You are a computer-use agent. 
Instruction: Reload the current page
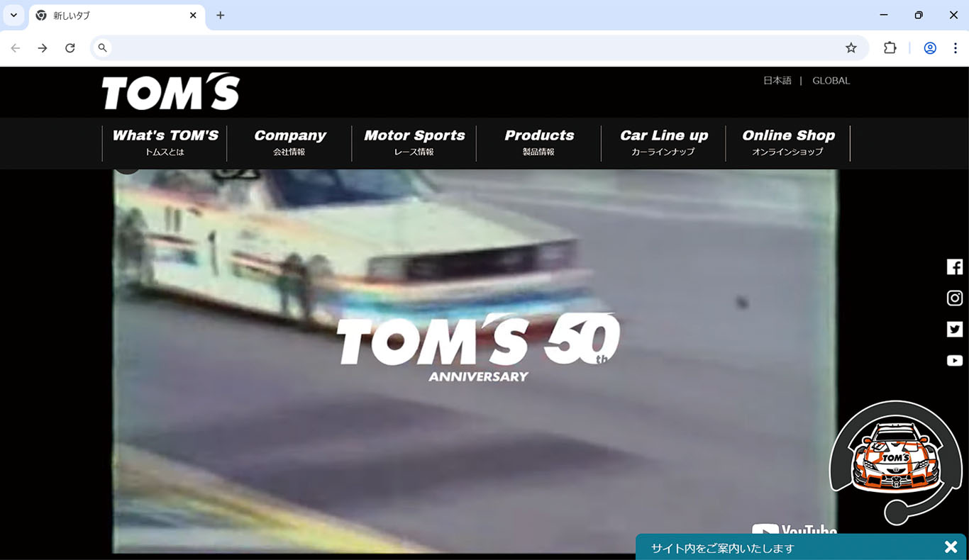pyautogui.click(x=70, y=48)
